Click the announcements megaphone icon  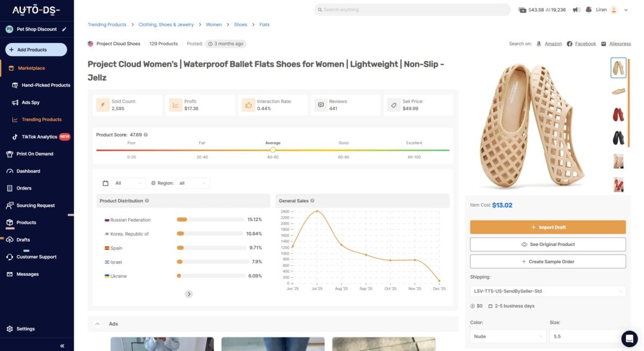tap(576, 9)
